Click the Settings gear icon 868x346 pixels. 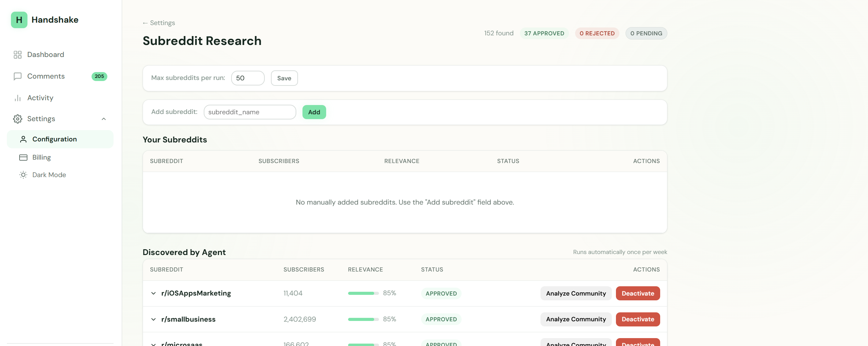coord(17,119)
